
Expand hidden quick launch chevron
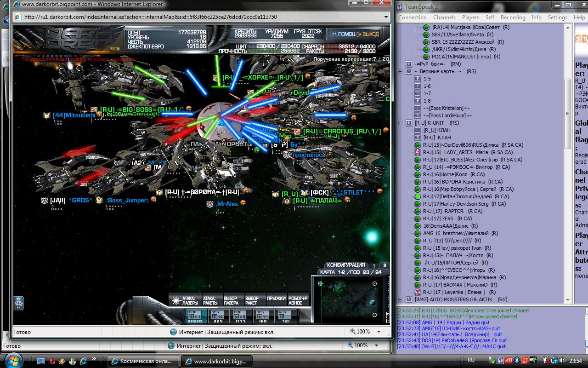click(x=95, y=359)
